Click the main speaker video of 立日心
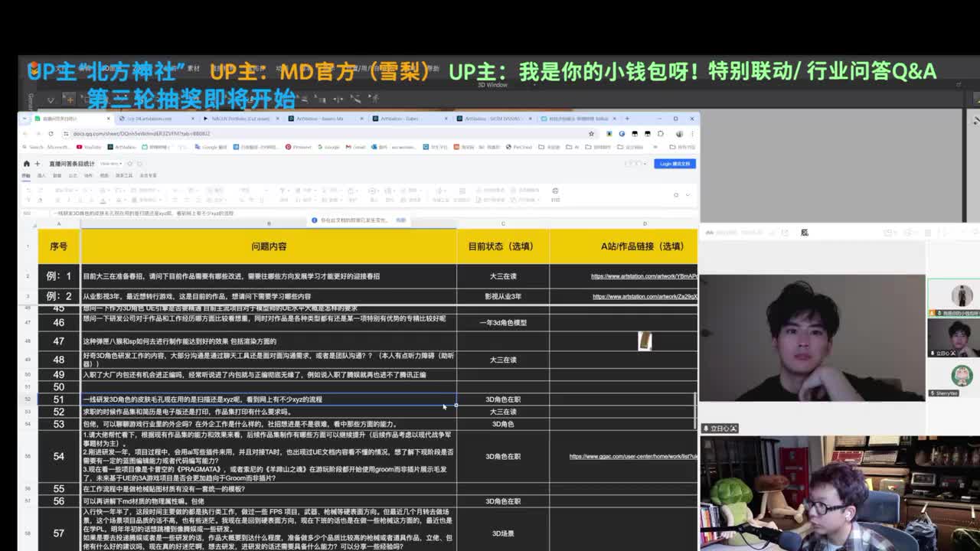The height and width of the screenshot is (551, 980). [x=812, y=337]
